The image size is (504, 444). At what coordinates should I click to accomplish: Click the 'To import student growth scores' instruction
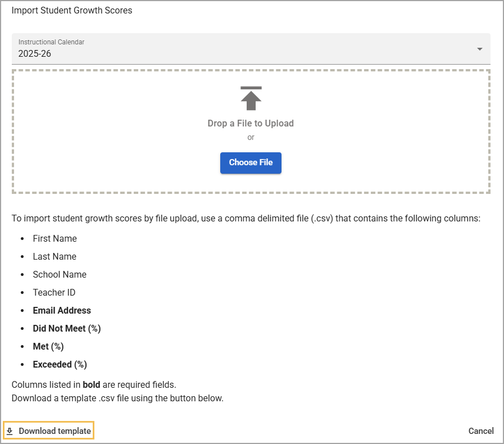point(246,218)
